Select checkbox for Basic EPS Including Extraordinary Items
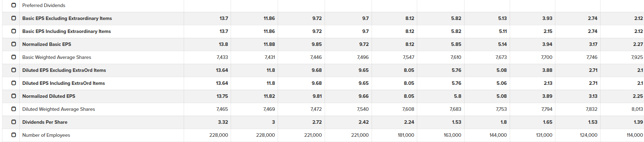 (14, 31)
